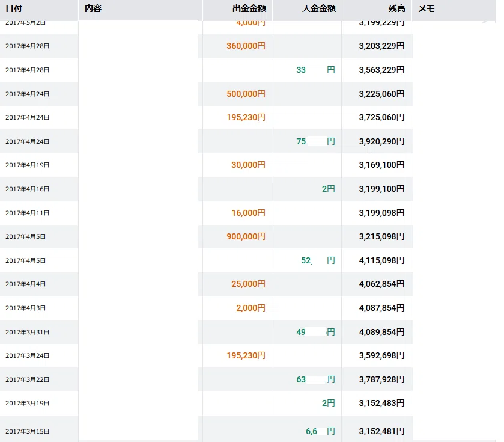Screen dimensions: 504x442
Task: Click the 残高 column header
Action: 396,8
